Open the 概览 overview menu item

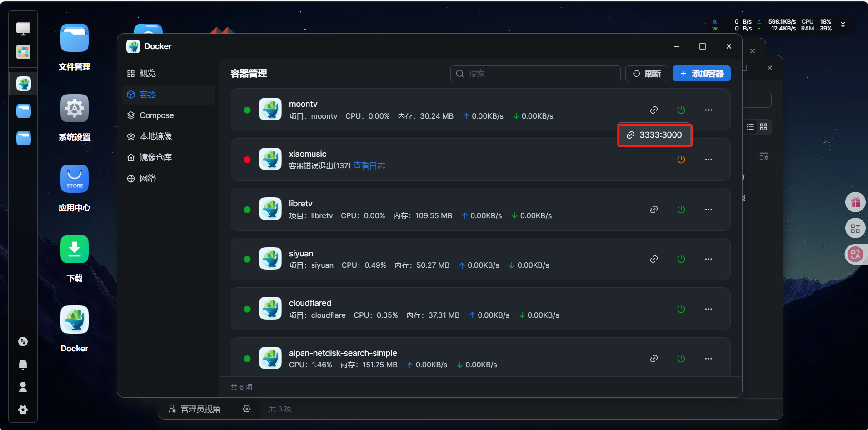(x=168, y=74)
